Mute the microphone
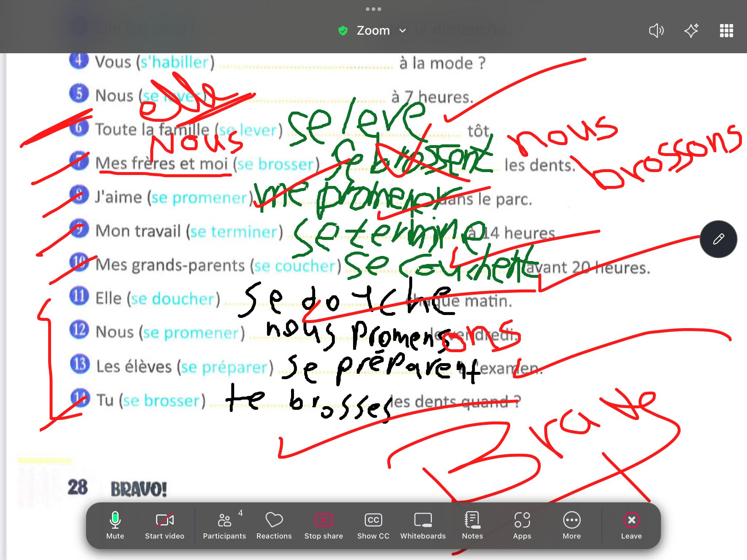The height and width of the screenshot is (560, 747). (115, 525)
